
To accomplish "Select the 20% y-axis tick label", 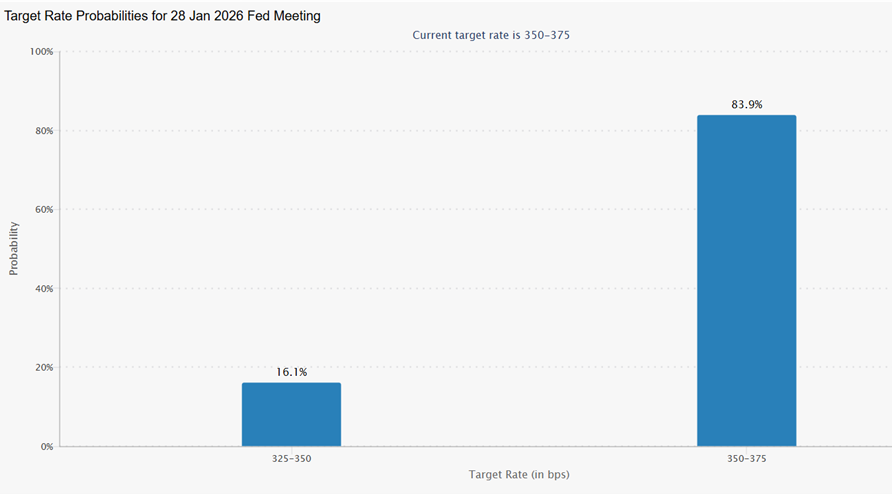I will click(43, 368).
